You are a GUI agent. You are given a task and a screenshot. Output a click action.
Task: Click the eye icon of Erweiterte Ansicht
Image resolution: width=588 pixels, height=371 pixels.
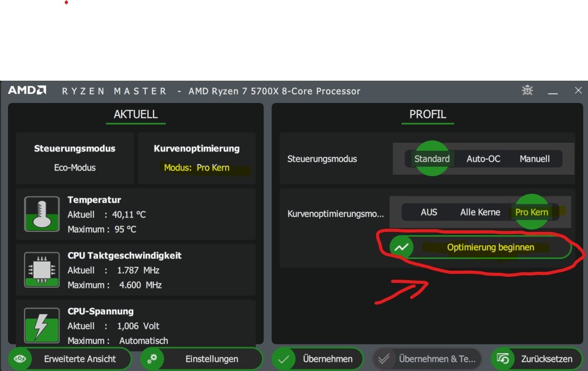[20, 359]
